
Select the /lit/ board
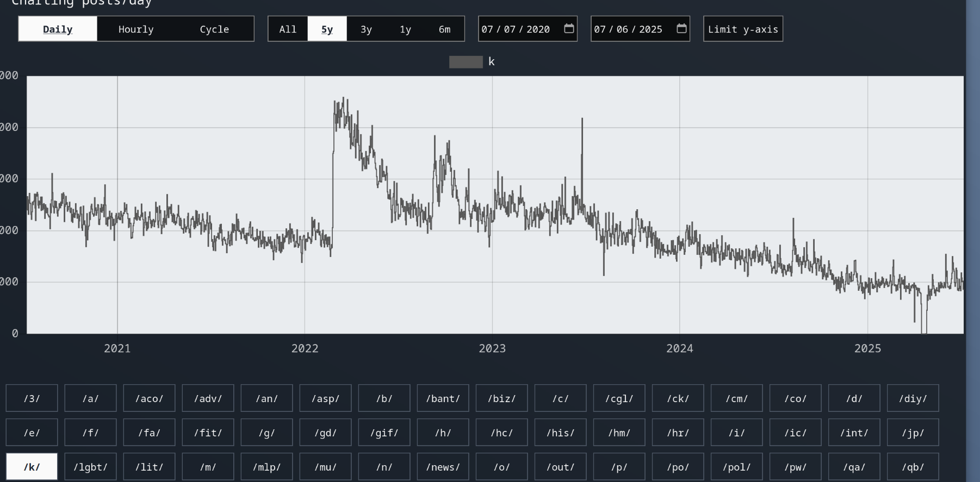click(149, 467)
